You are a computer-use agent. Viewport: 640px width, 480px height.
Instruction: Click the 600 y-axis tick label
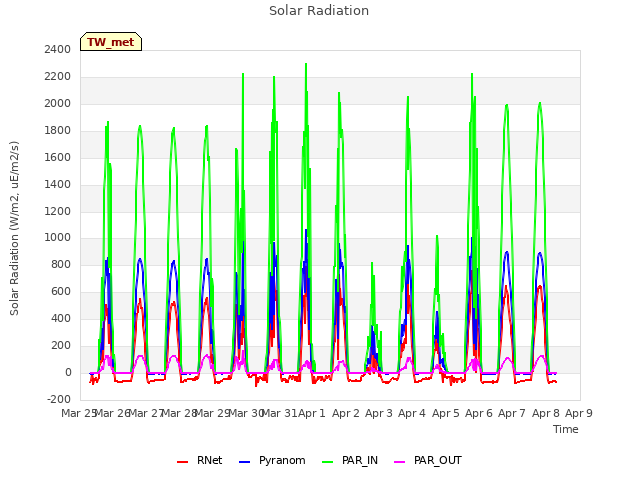(61, 291)
